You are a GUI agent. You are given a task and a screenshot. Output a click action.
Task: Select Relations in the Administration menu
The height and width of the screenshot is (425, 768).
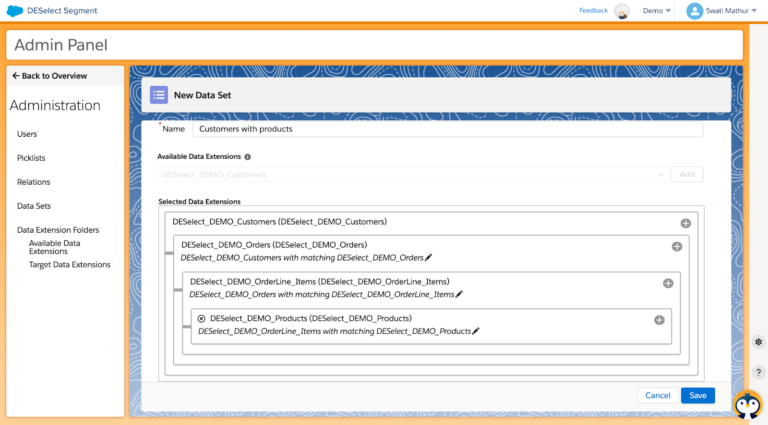[33, 182]
